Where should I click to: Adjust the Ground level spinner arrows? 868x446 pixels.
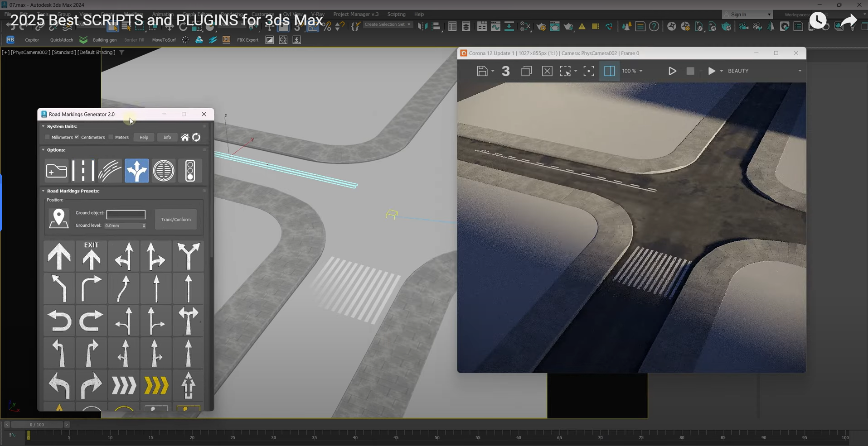[x=144, y=225]
